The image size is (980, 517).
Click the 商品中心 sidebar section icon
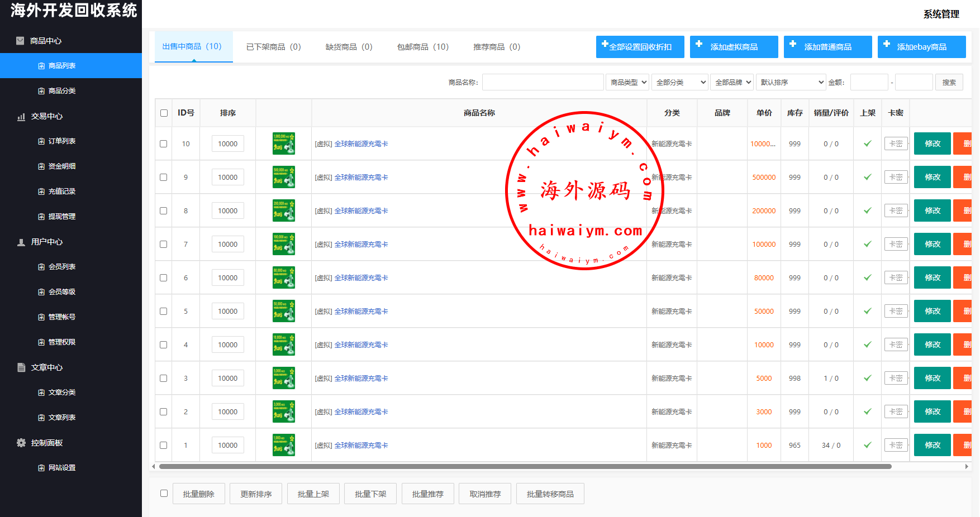click(20, 41)
